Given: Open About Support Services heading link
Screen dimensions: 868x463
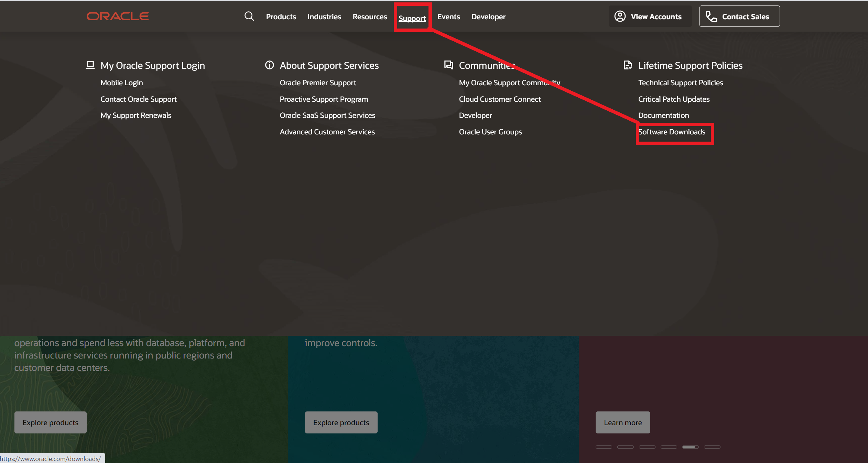Looking at the screenshot, I should coord(329,65).
